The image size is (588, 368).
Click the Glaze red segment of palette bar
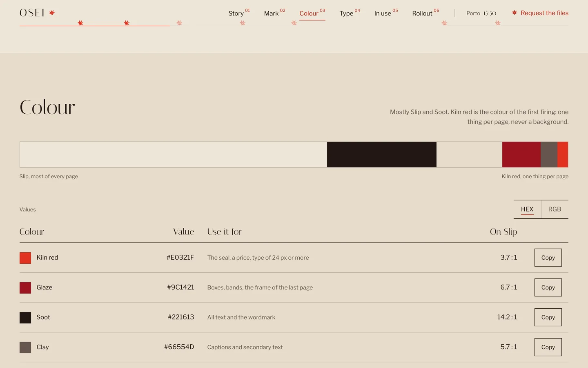(521, 155)
